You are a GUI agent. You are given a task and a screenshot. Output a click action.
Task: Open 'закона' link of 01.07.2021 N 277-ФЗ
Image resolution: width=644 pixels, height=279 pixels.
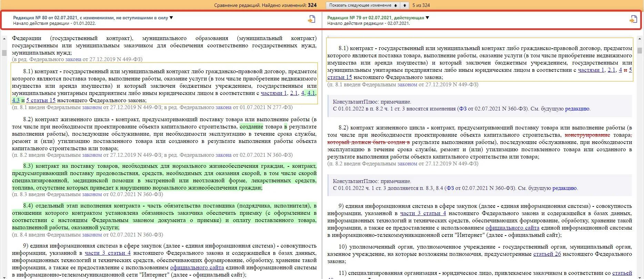coord(223,107)
